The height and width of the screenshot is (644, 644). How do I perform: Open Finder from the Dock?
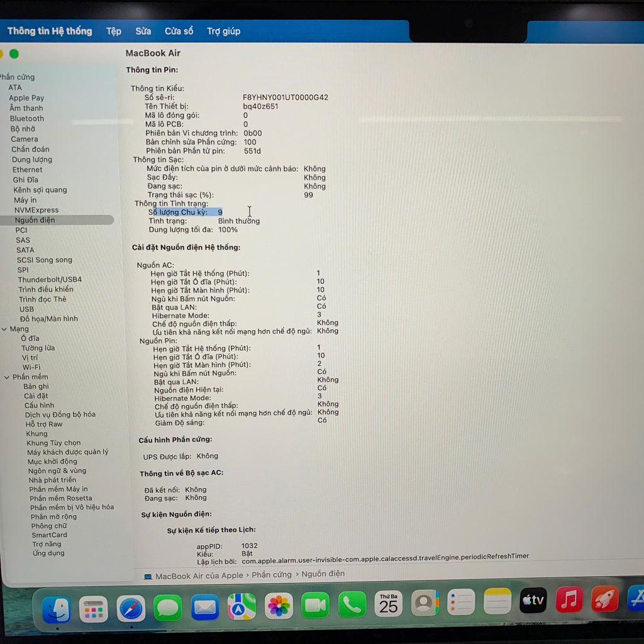point(56,610)
